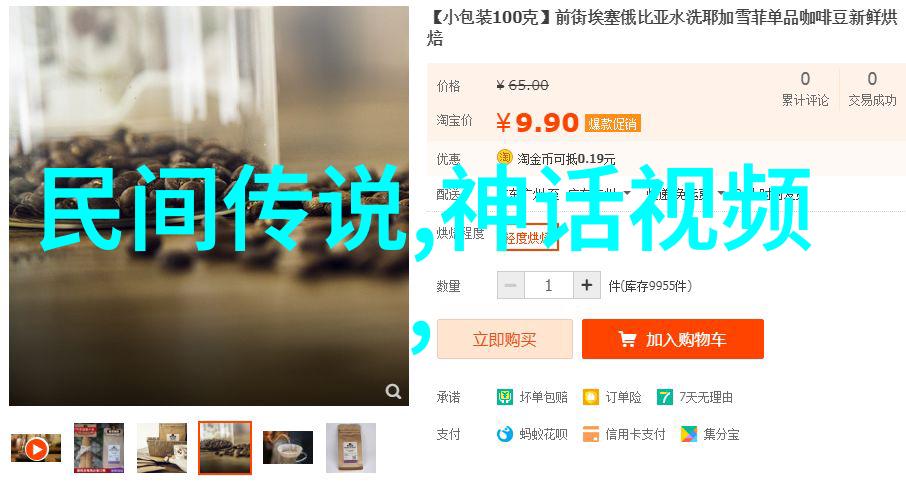Image resolution: width=906 pixels, height=486 pixels.
Task: Click the 蚂蚁花呗 payment icon
Action: point(504,434)
